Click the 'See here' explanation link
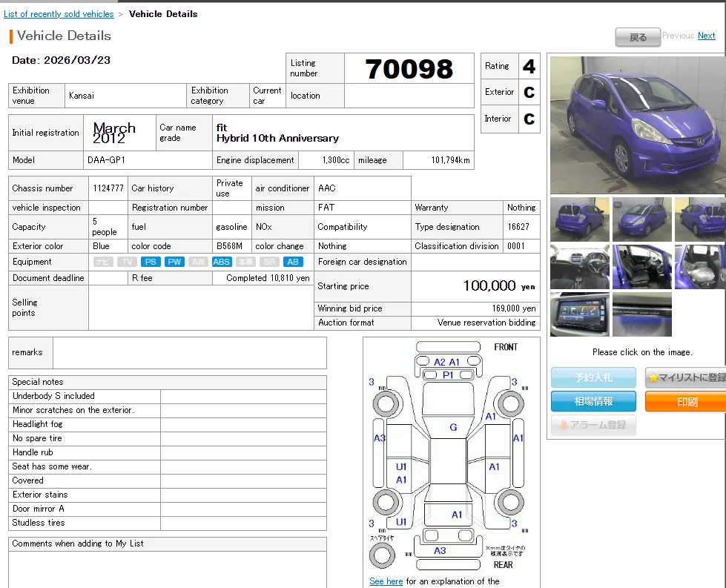726x588 pixels. coord(386,581)
